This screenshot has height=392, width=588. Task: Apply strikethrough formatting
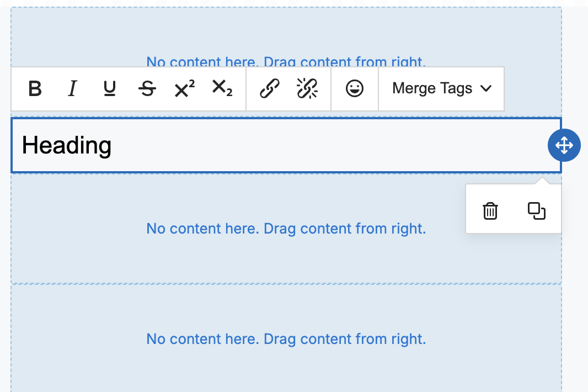(x=147, y=89)
